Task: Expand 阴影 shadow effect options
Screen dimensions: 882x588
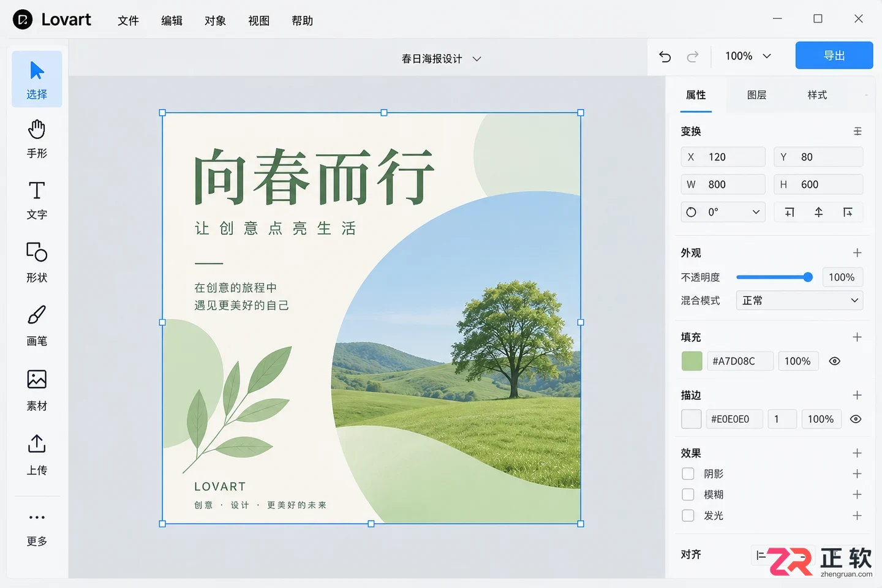Action: (x=858, y=474)
